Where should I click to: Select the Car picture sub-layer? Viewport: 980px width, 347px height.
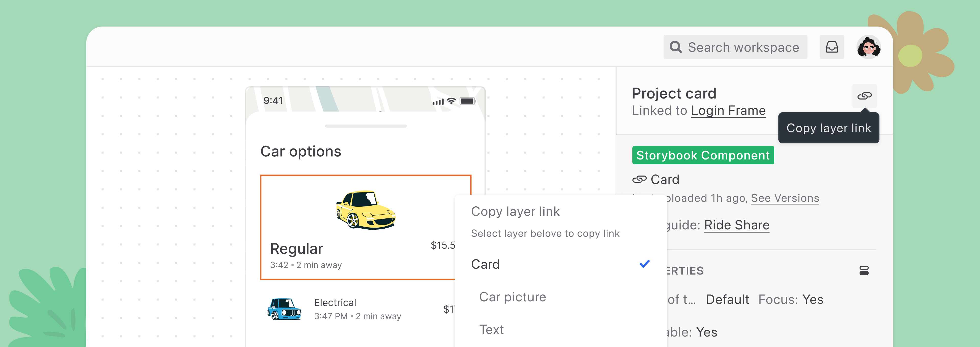point(512,297)
